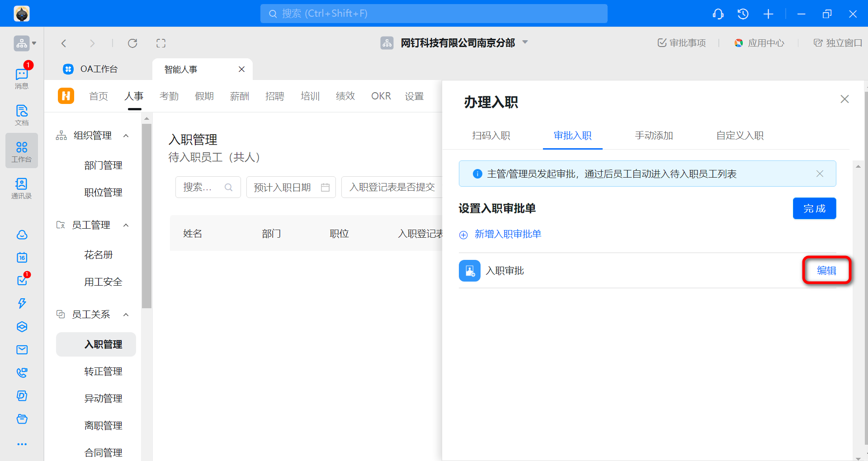This screenshot has height=461, width=868.
Task: Open the Documents (文档) sidebar icon
Action: click(x=22, y=115)
